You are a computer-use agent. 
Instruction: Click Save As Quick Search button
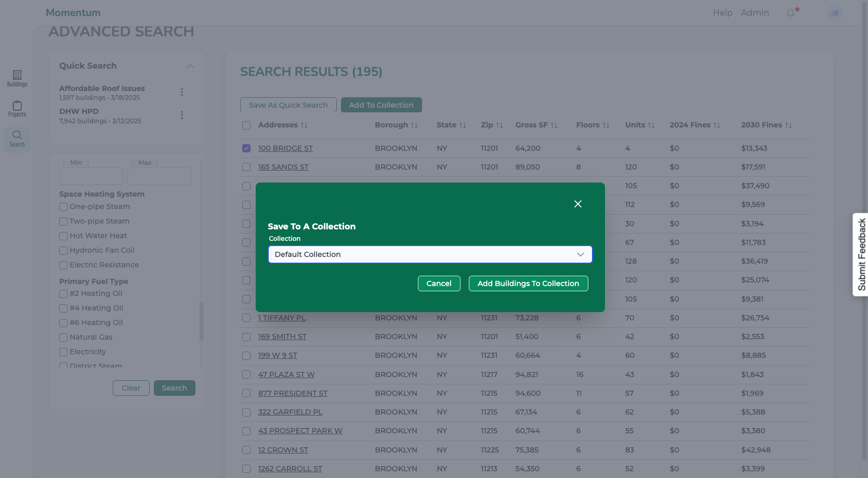(288, 105)
